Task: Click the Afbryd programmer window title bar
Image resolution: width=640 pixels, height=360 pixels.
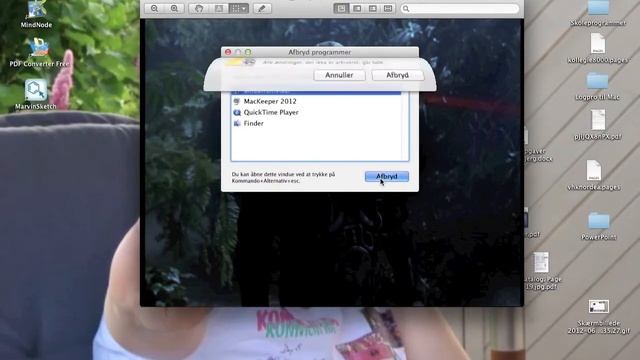Action: (x=320, y=52)
